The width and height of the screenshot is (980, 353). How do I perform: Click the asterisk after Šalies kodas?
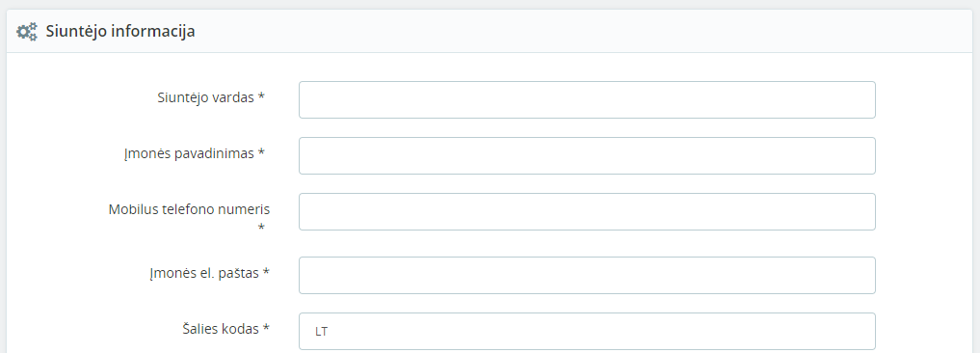[266, 328]
